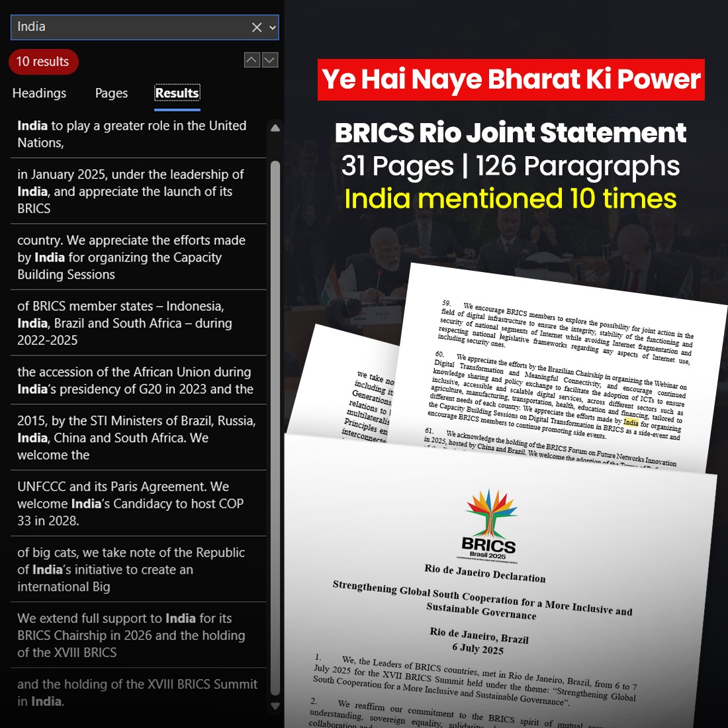Open result about January 2025 leadership of India
The height and width of the screenshot is (728, 728).
pos(138,191)
